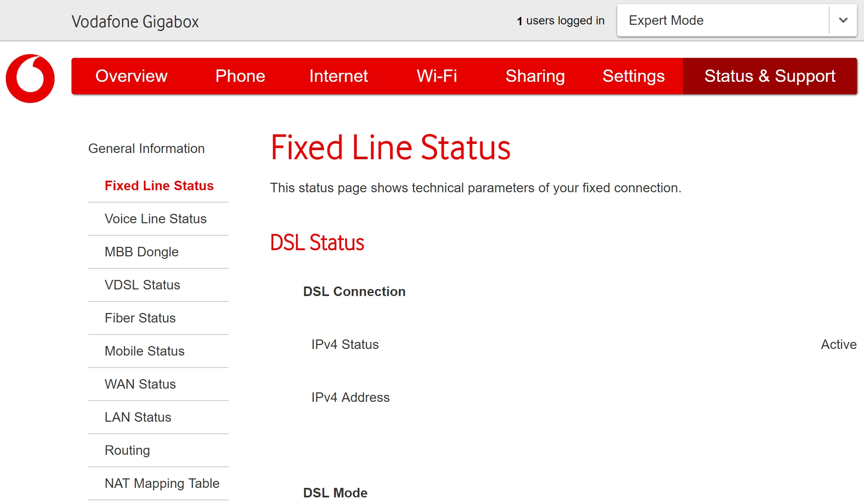The height and width of the screenshot is (504, 864).
Task: Open Voice Line Status page
Action: pyautogui.click(x=155, y=219)
